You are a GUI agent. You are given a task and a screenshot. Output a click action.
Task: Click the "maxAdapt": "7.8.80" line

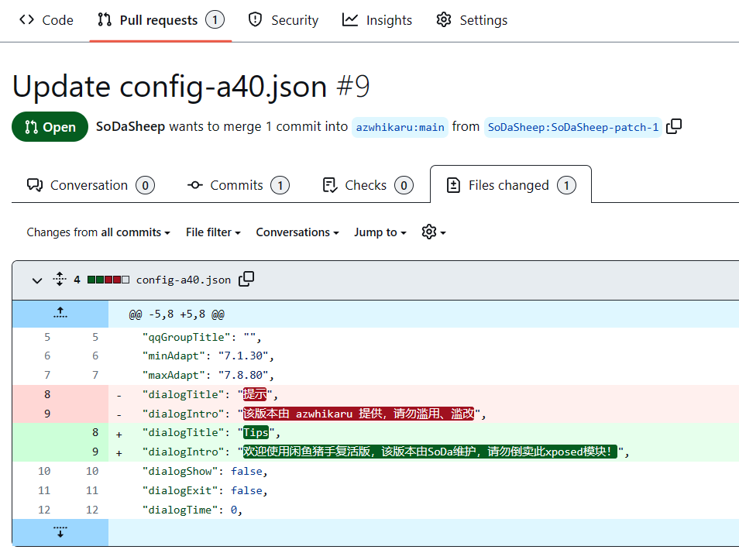click(x=424, y=375)
